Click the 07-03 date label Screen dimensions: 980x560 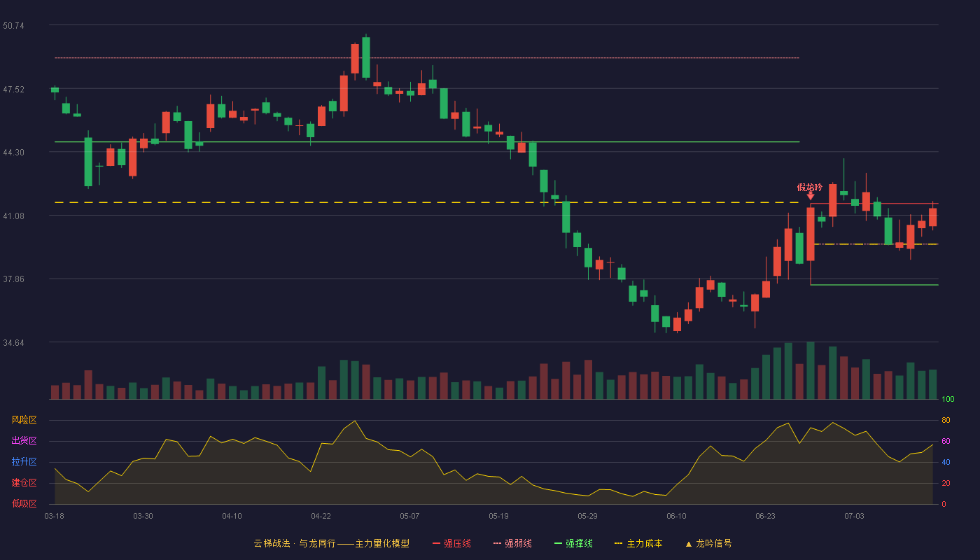[x=854, y=516]
